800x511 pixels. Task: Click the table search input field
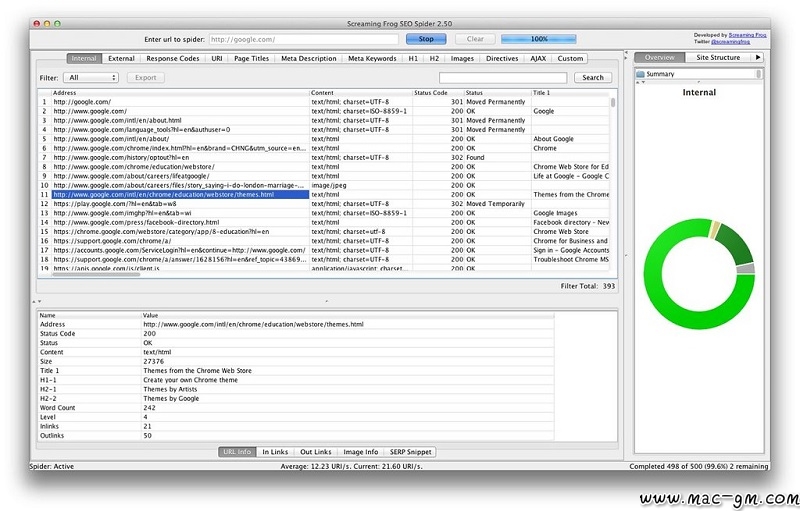503,78
